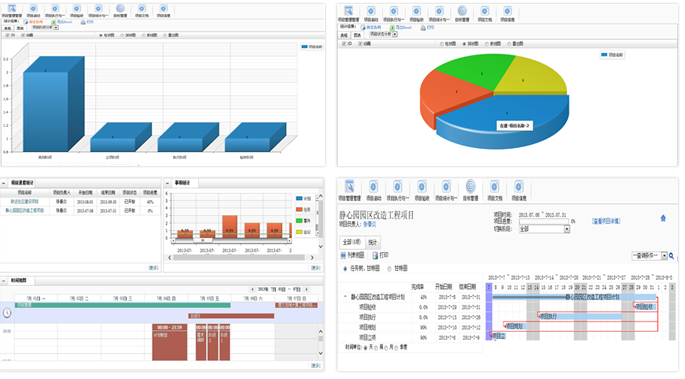Click the 查看项目详情 link
Viewport: 685px width, 379px height.
(x=606, y=221)
